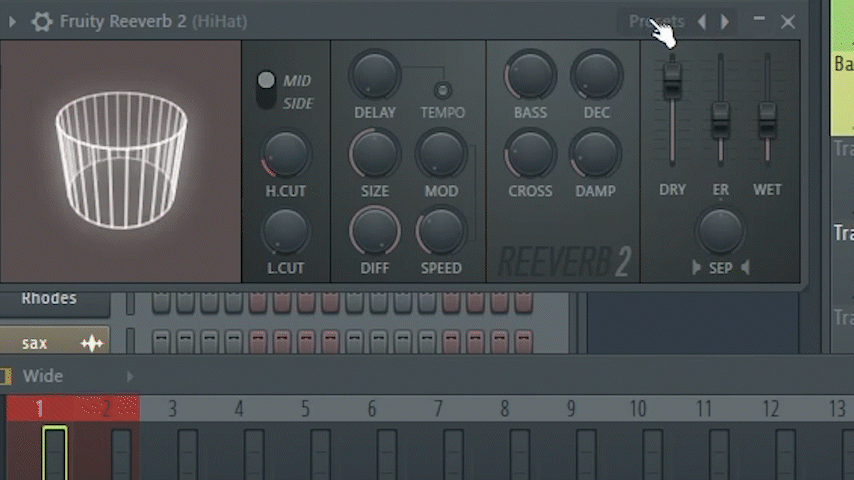Click the MOD knob
The width and height of the screenshot is (854, 480).
441,154
